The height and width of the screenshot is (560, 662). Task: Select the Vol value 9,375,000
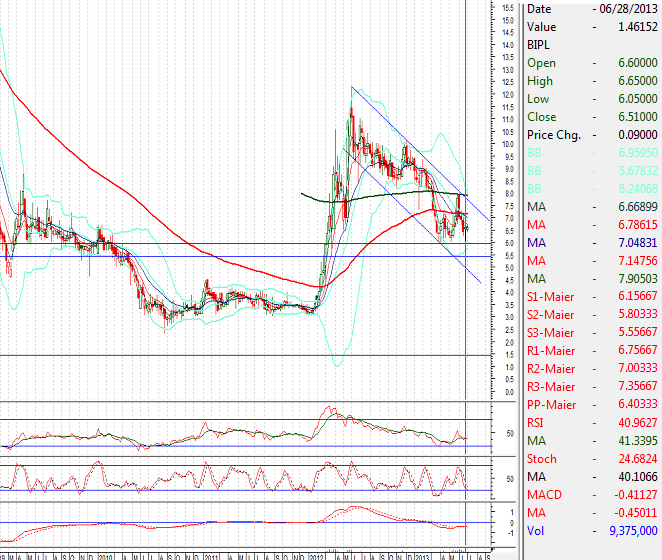coord(632,531)
